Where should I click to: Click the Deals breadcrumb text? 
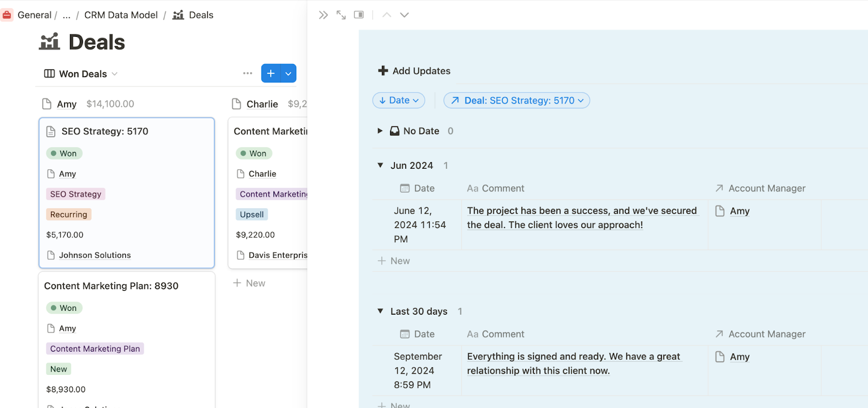(x=201, y=15)
